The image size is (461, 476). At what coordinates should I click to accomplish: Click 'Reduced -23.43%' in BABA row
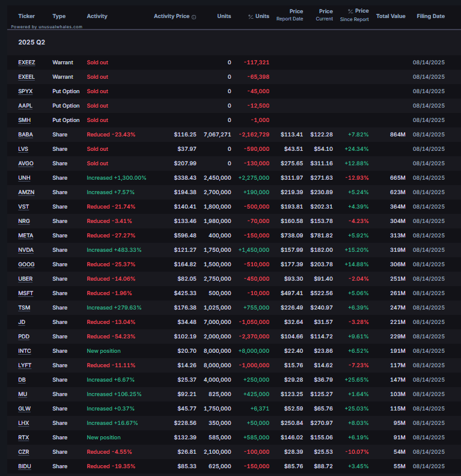click(111, 135)
